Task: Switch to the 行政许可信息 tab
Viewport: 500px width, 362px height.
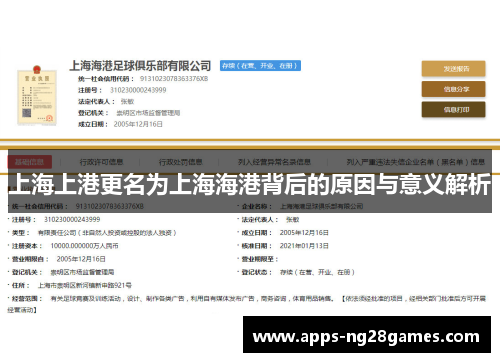Action: pos(101,162)
